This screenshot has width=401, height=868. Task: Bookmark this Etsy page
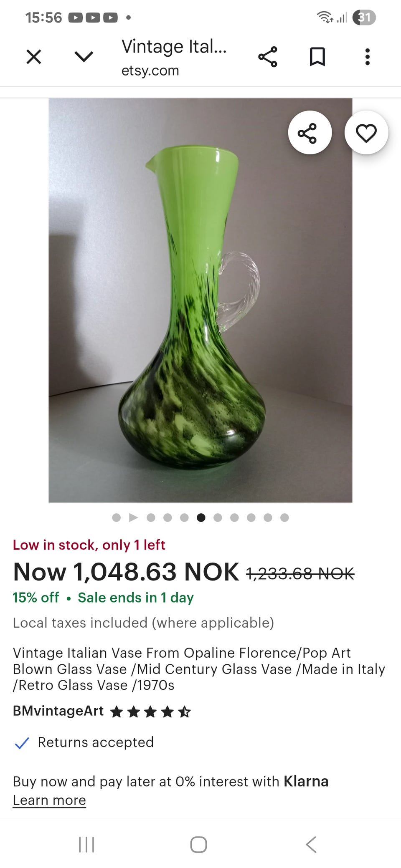tap(317, 57)
